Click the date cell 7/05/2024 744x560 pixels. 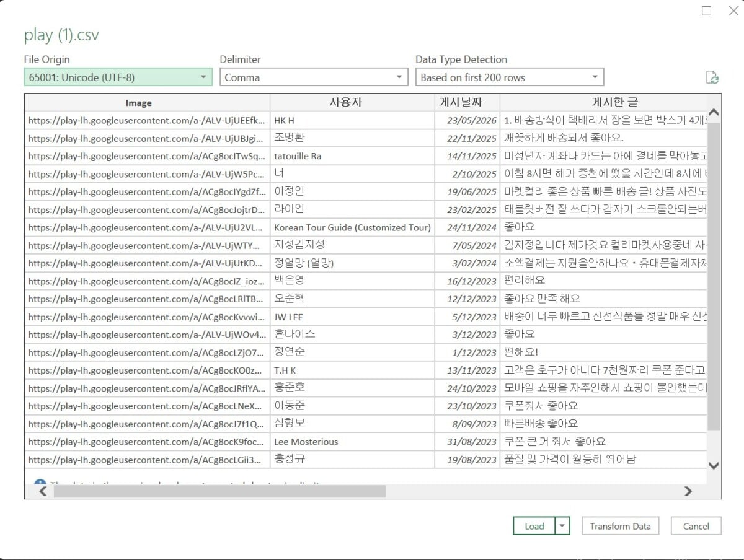[467, 245]
